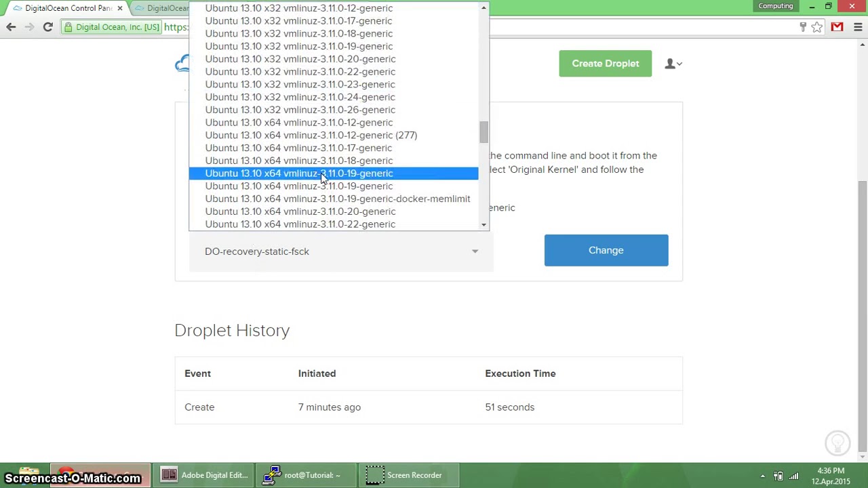Open Chrome hamburger menu
This screenshot has height=488, width=868.
858,27
